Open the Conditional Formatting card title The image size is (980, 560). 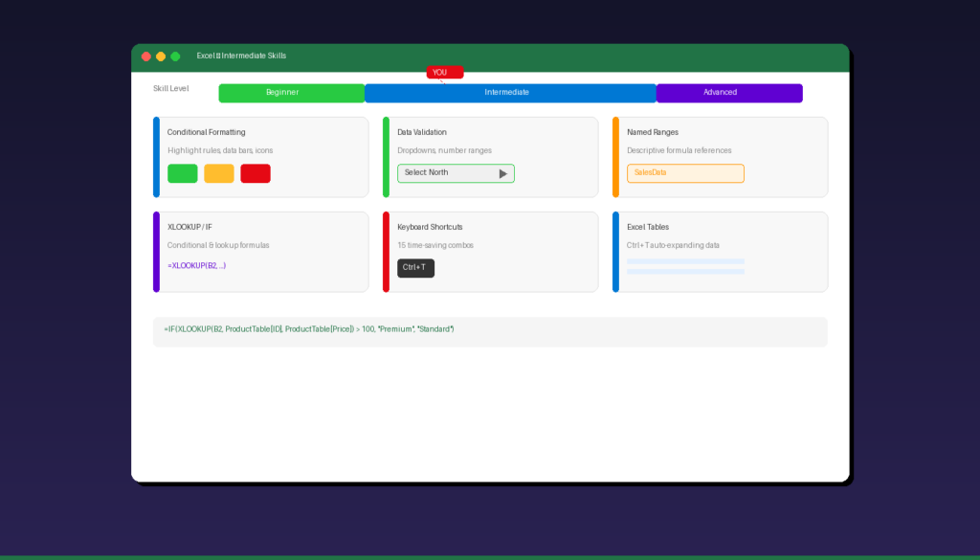tap(206, 132)
